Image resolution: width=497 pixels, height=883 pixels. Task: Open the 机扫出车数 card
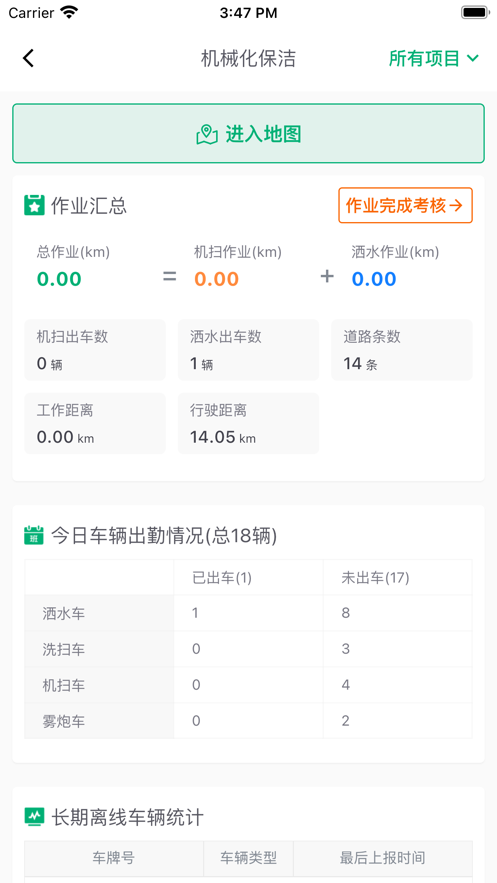click(x=95, y=350)
